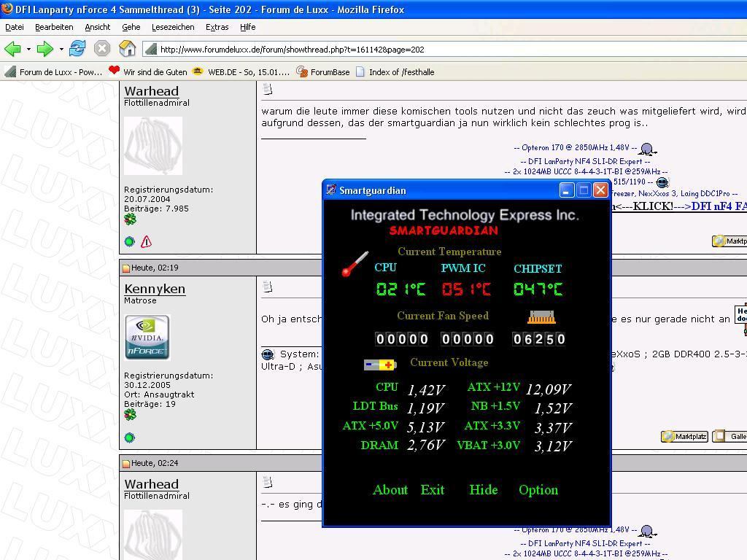This screenshot has height=560, width=747.
Task: Click Exit in Smartguardian window
Action: click(x=432, y=489)
